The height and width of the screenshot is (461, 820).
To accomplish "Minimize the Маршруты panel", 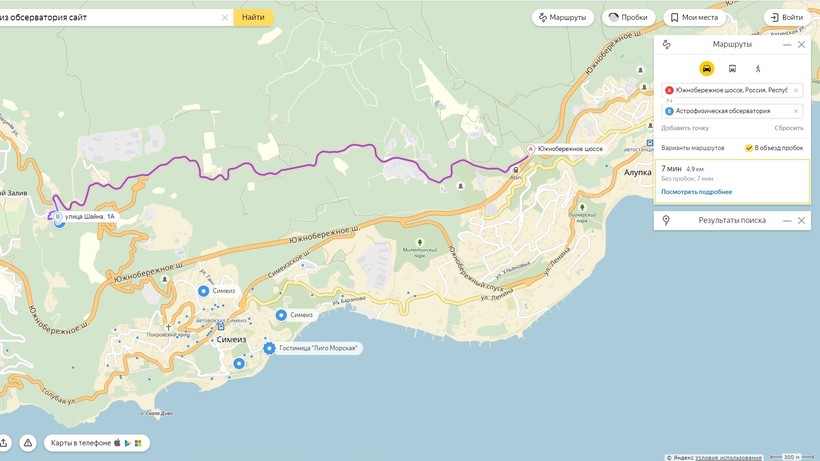I will point(787,45).
